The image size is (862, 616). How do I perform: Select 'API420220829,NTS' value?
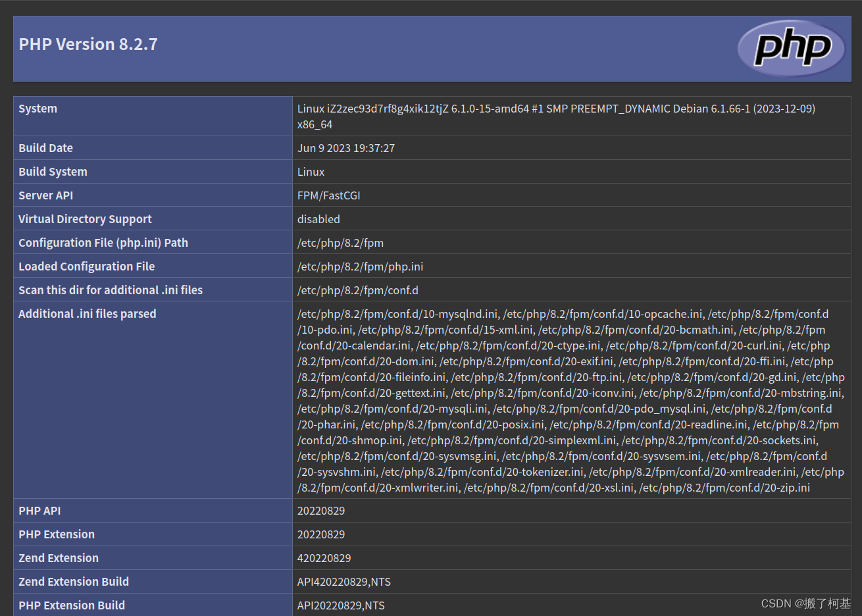343,582
